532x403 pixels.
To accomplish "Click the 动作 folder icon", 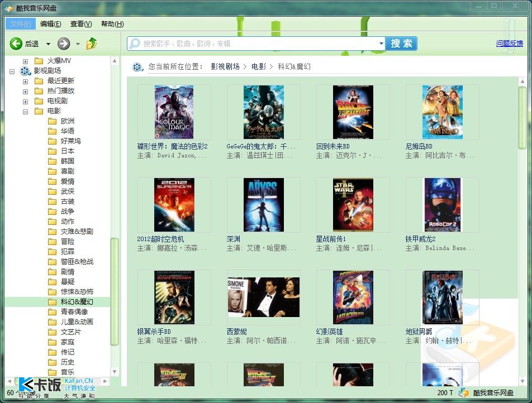I will [53, 222].
